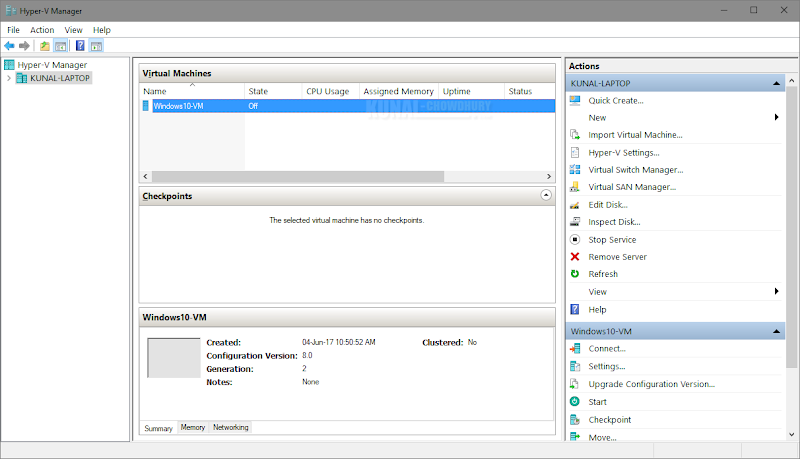The image size is (800, 459).
Task: Click the Virtual SAN Manager icon
Action: coord(575,187)
